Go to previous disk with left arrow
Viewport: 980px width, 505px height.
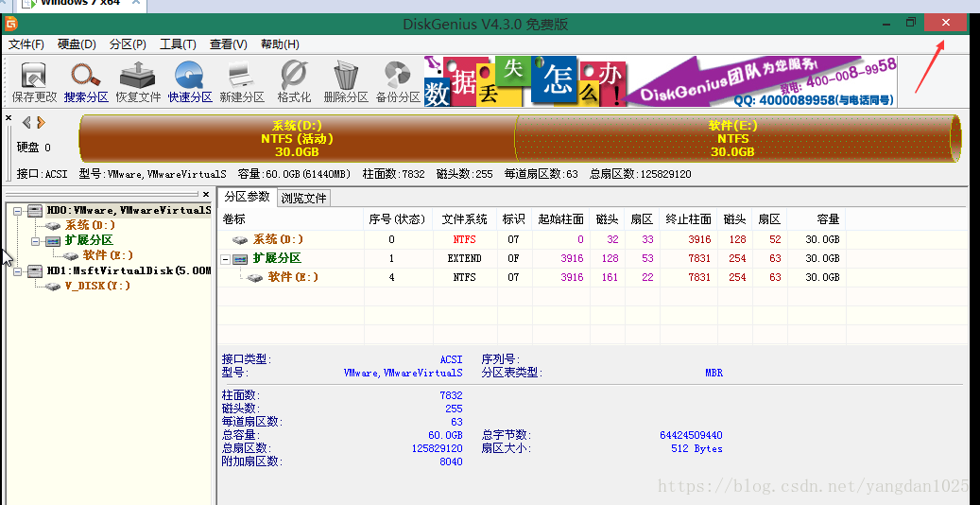(26, 122)
